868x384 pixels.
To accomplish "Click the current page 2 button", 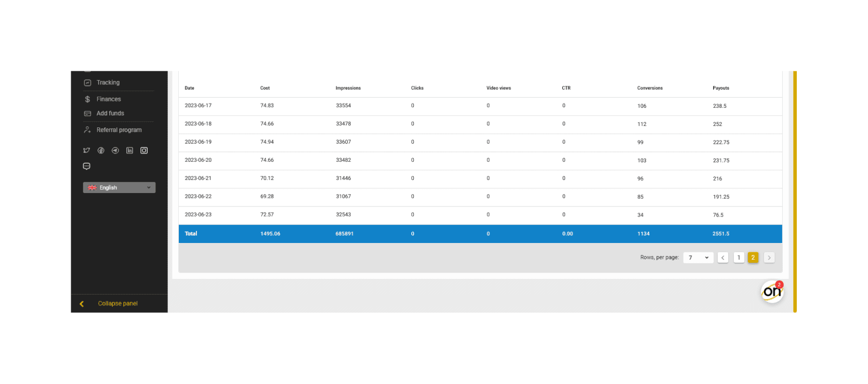I will [x=753, y=258].
